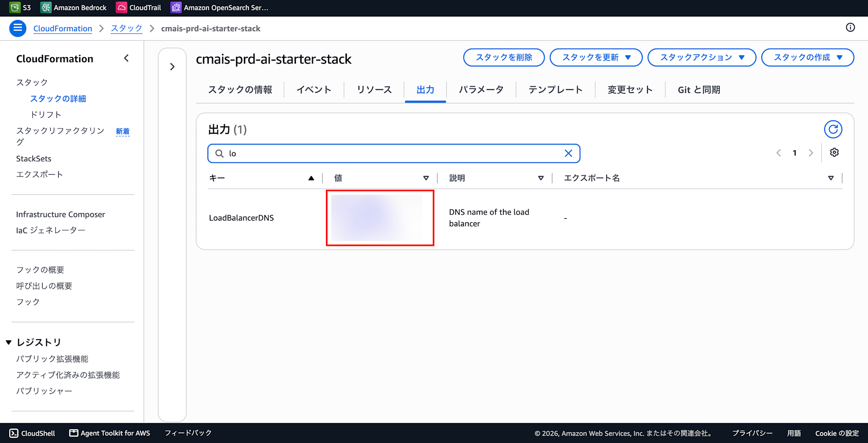The width and height of the screenshot is (868, 443).
Task: Open the 用語 footer link
Action: tap(794, 433)
